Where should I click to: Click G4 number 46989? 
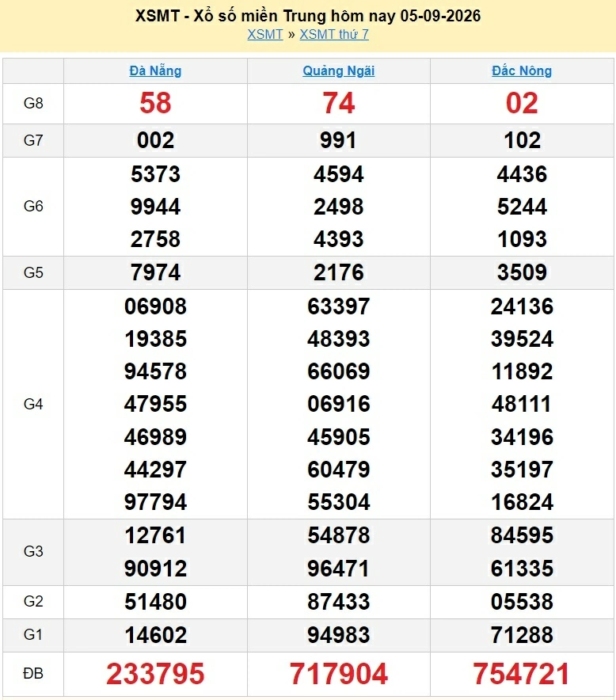[155, 436]
